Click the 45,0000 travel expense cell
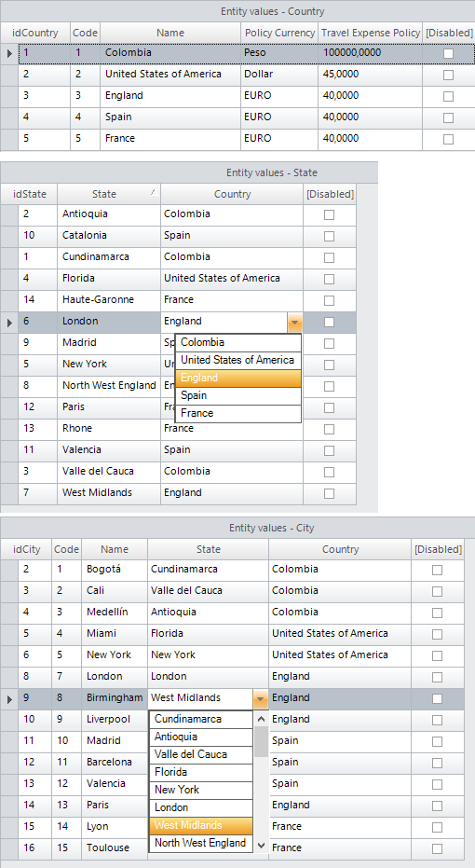The width and height of the screenshot is (475, 868). 370,75
